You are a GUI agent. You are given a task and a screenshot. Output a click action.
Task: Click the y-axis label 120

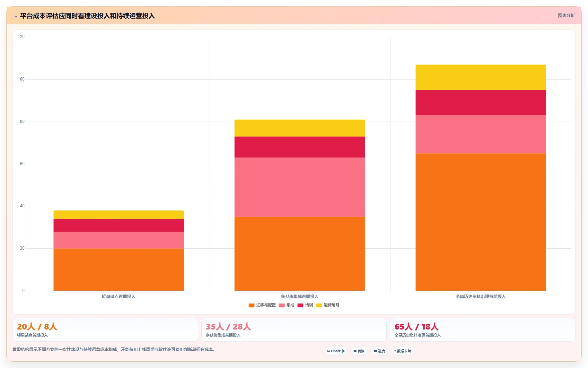click(x=21, y=37)
